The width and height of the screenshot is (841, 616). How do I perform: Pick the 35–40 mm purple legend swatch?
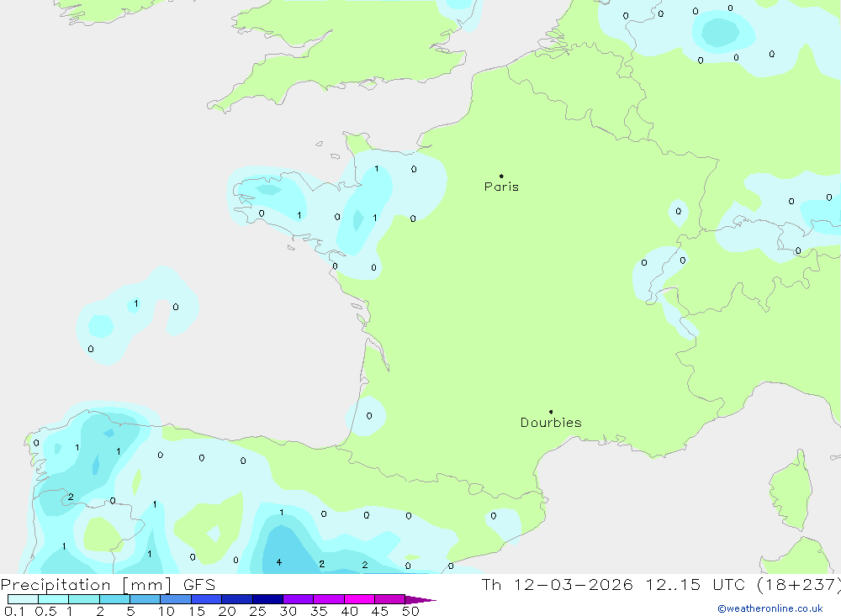point(329,599)
